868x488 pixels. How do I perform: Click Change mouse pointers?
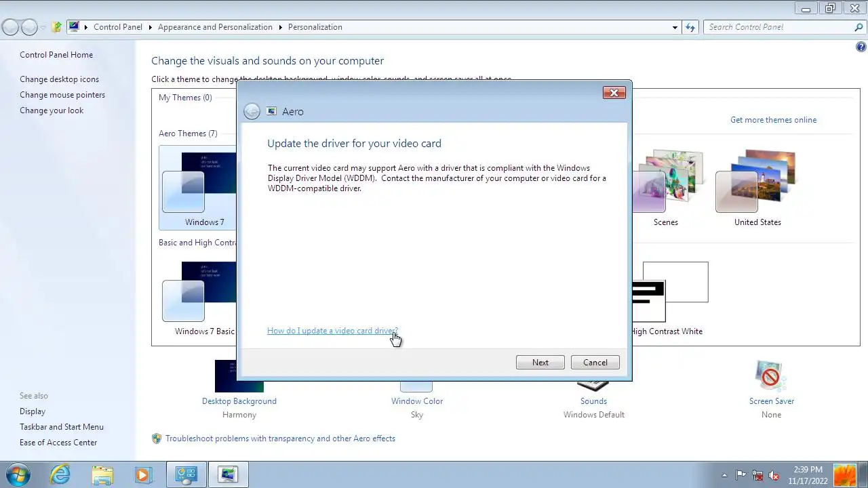(62, 95)
